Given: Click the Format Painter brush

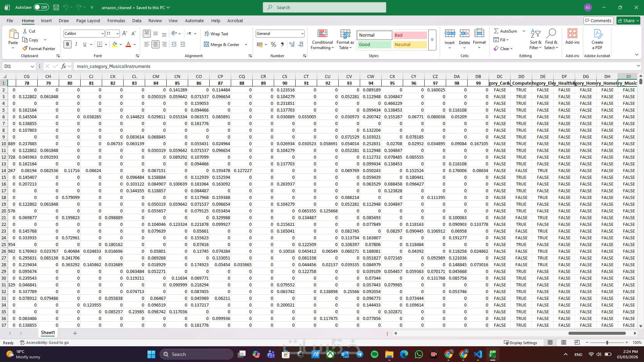Looking at the screenshot, I should click(x=25, y=48).
